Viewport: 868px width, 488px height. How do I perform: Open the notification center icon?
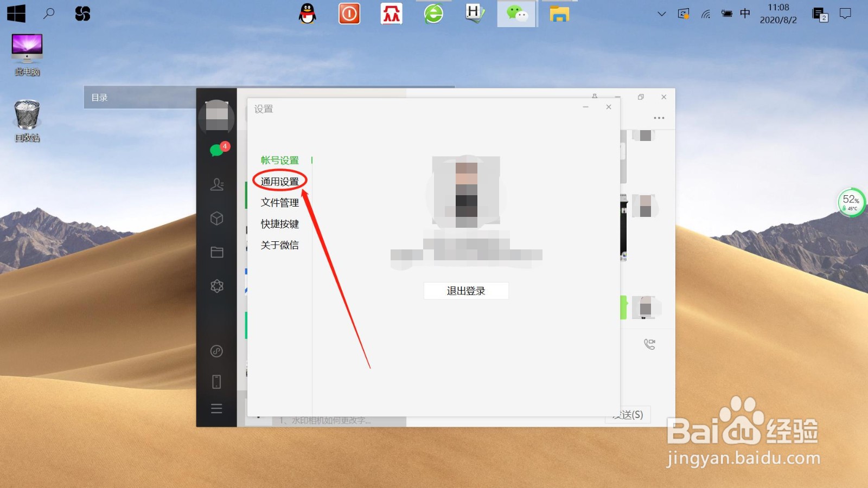click(845, 14)
